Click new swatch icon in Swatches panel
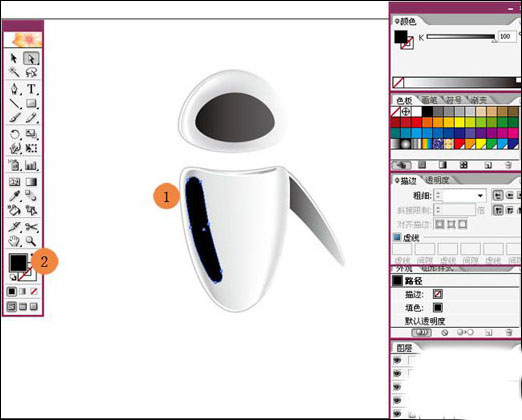 (x=488, y=165)
